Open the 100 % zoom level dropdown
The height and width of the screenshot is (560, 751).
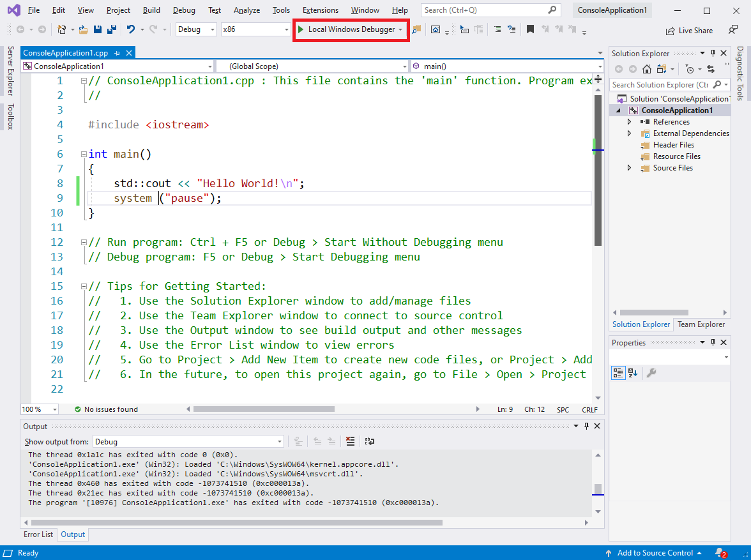tap(40, 409)
